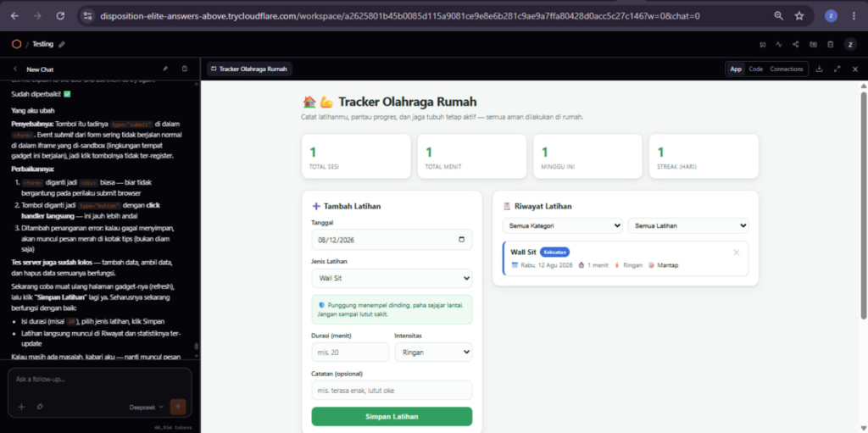868x433 pixels.
Task: Close the gadget preview panel
Action: tap(854, 69)
